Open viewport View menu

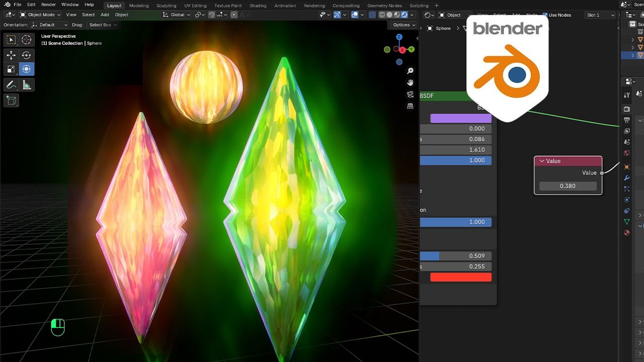click(71, 15)
